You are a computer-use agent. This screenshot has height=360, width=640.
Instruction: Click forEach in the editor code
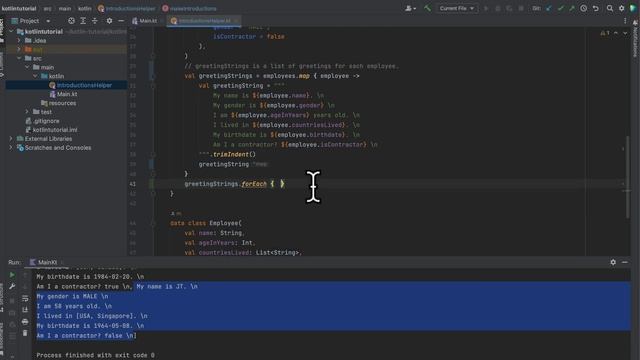tap(254, 184)
